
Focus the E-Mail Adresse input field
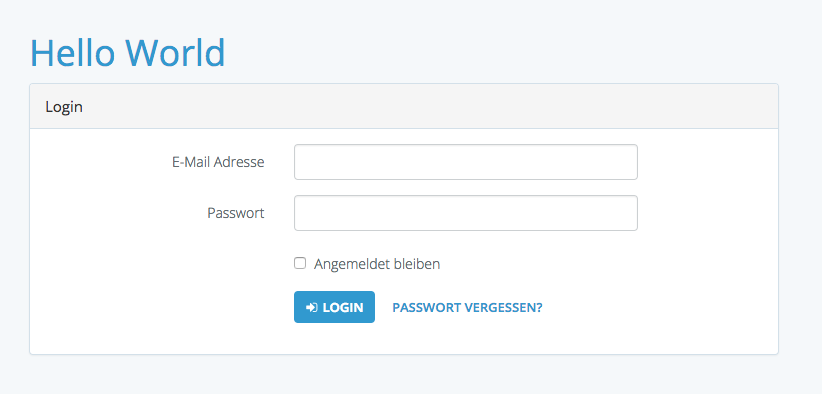466,162
